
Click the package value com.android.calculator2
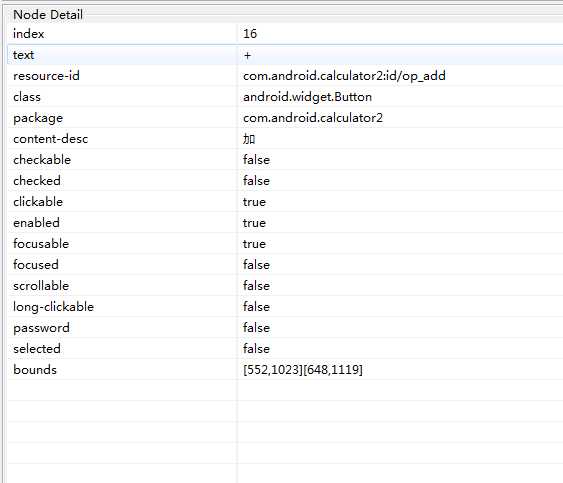(x=313, y=118)
